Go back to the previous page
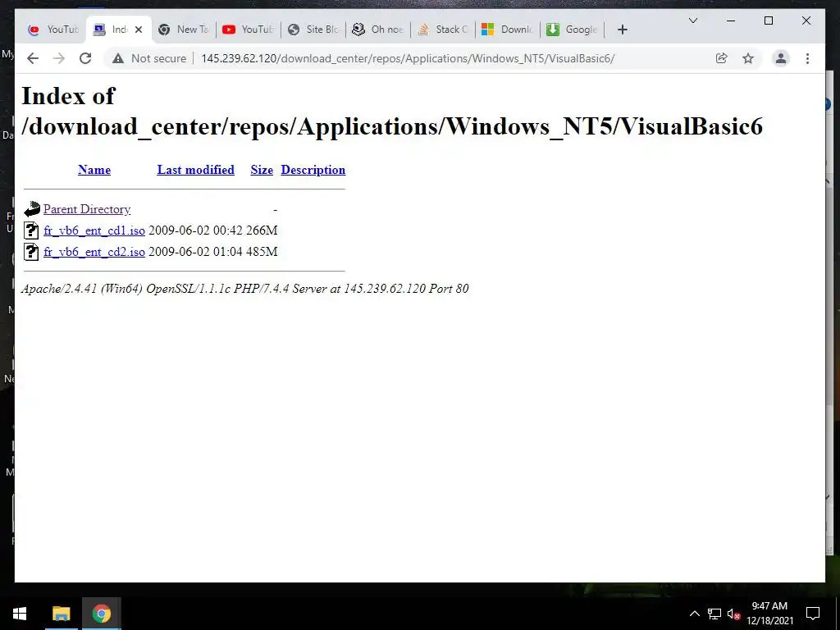 [33, 58]
